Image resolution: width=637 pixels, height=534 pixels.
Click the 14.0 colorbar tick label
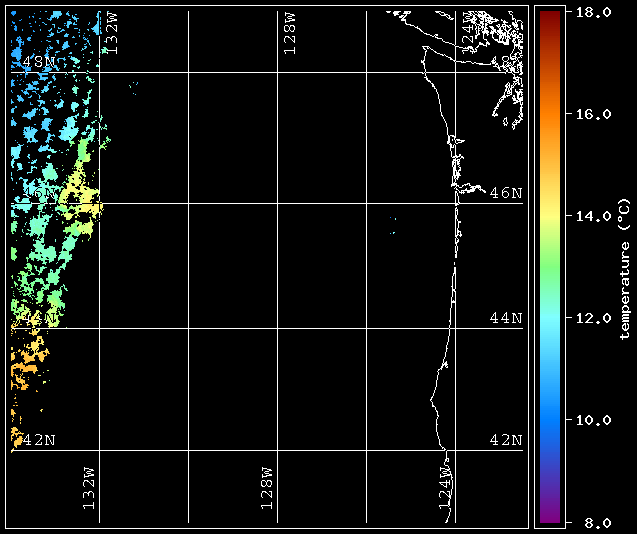click(592, 216)
